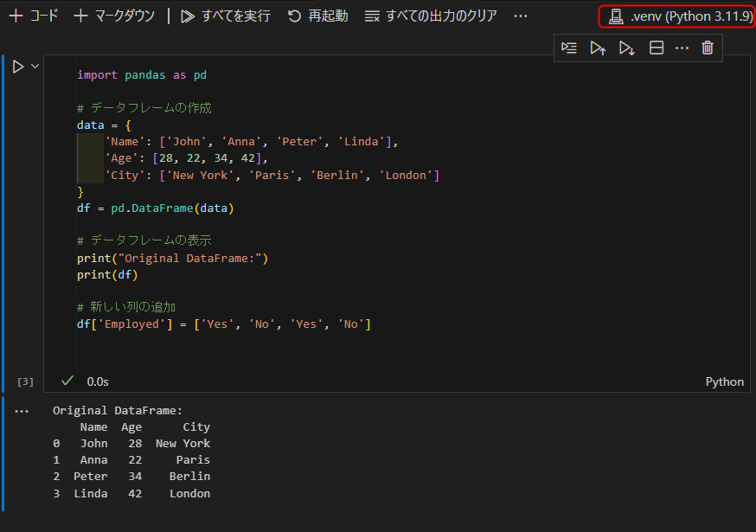Click the Original DataFrame: output heading
The image size is (756, 532).
(118, 410)
